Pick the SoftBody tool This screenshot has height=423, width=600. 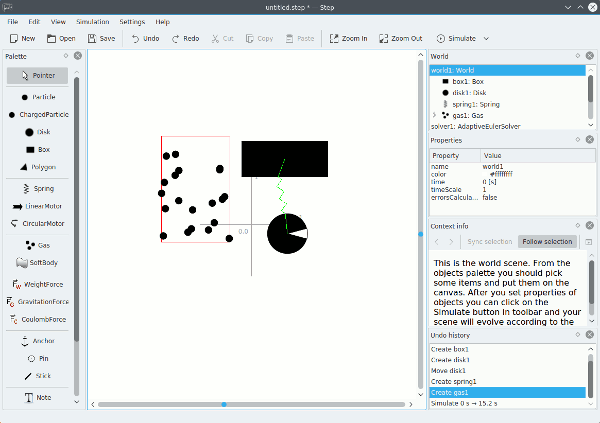coord(37,263)
